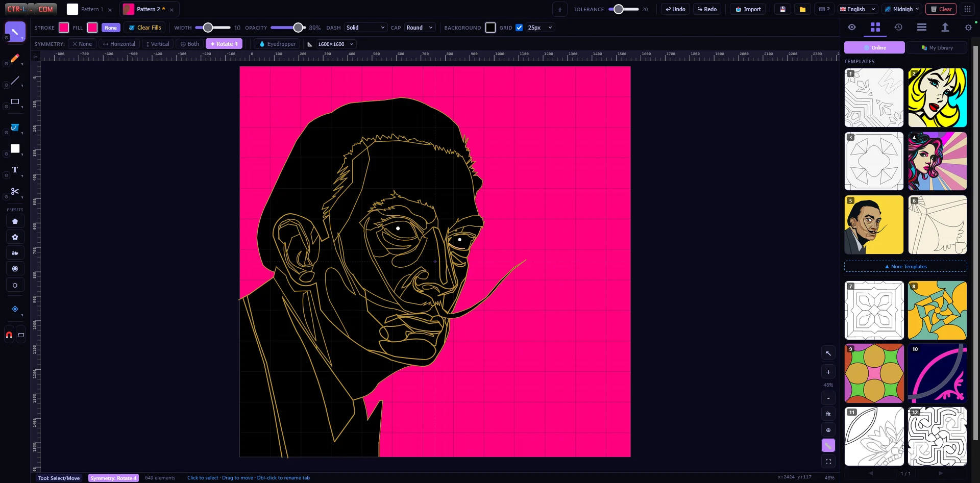Open the English language dropdown
Image resolution: width=980 pixels, height=483 pixels.
coord(857,9)
